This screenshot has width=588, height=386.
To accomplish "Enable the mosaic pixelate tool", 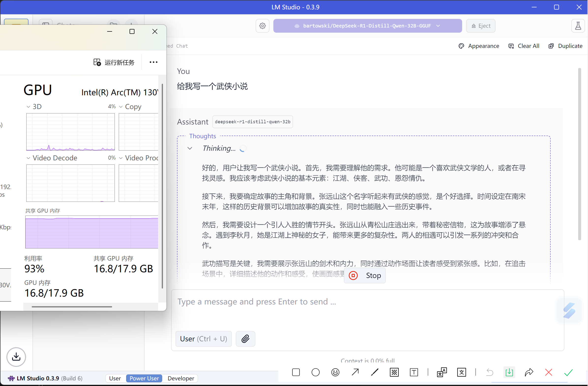I will (x=394, y=372).
